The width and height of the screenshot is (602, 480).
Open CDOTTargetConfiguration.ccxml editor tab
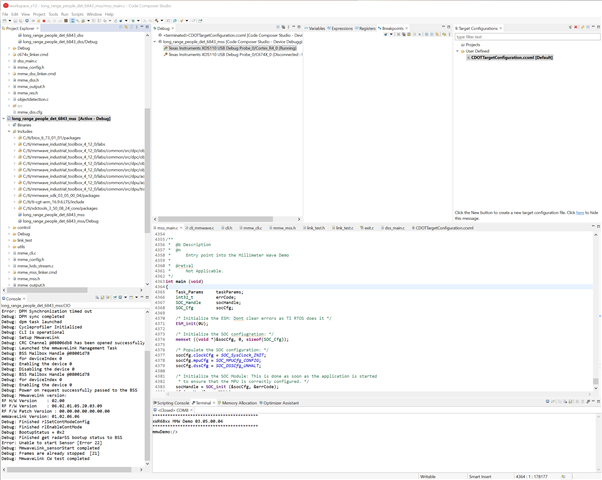coord(443,228)
